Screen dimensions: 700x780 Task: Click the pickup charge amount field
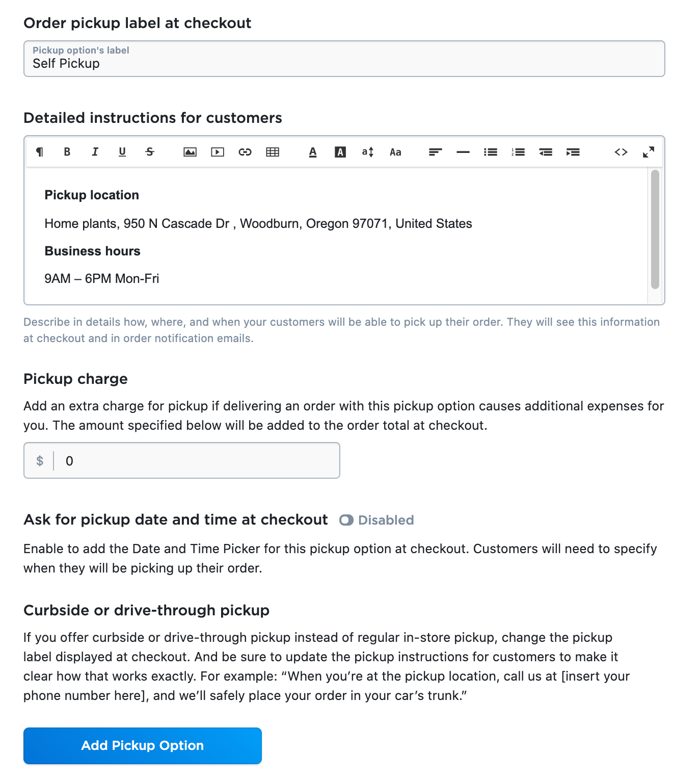tap(196, 461)
